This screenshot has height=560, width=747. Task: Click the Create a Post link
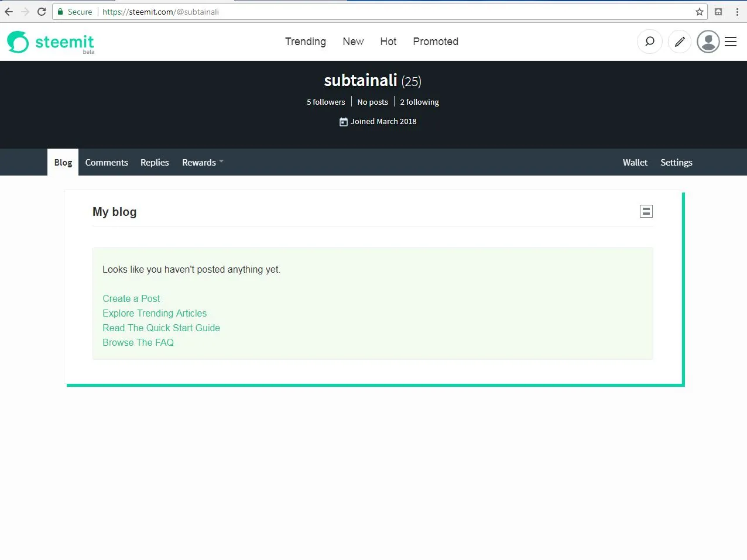(x=131, y=298)
